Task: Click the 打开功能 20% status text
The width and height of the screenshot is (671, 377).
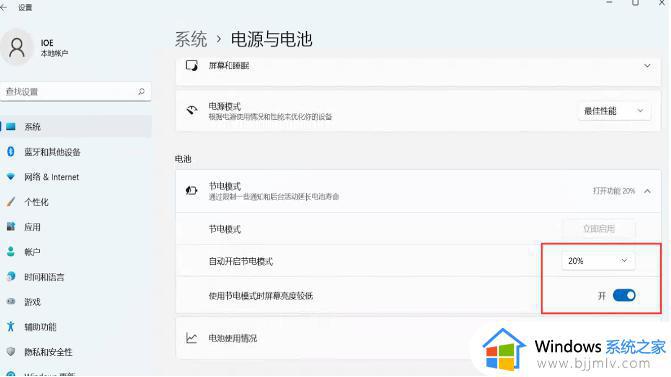Action: pos(614,191)
